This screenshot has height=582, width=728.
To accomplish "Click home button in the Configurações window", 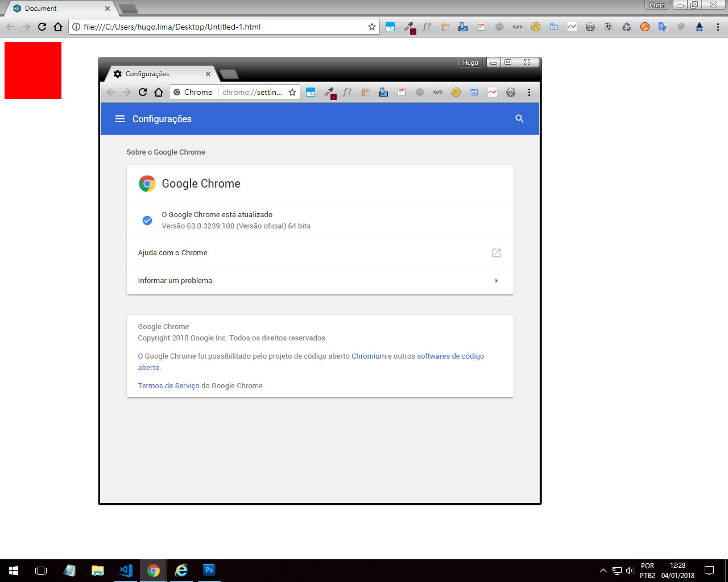I will [x=159, y=92].
